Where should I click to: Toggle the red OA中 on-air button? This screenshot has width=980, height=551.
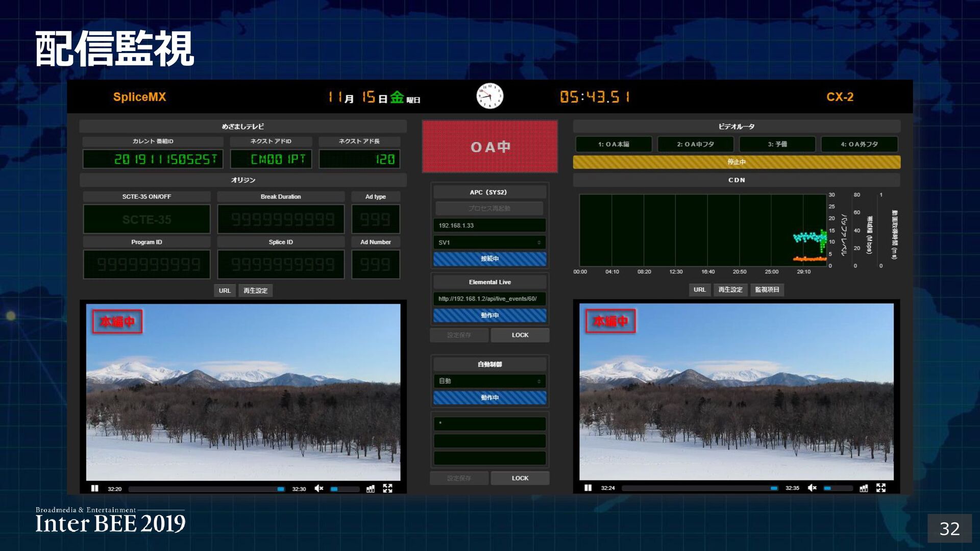point(489,147)
